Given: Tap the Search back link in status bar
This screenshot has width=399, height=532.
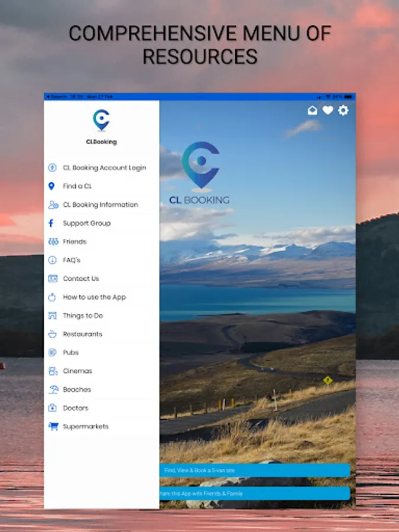Looking at the screenshot, I should (56, 97).
